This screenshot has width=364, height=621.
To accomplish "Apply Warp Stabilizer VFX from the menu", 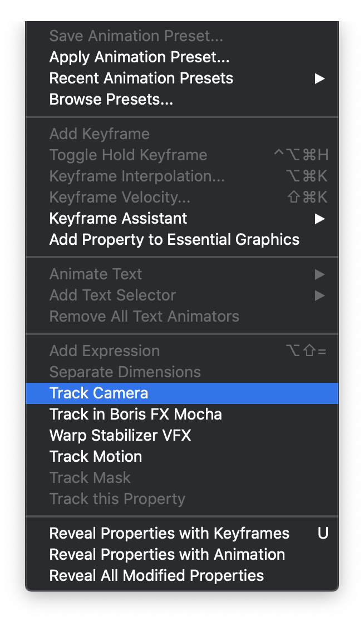I will click(x=120, y=435).
